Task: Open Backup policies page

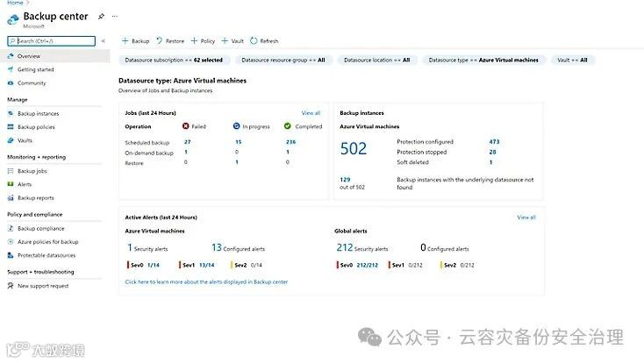Action: (36, 127)
